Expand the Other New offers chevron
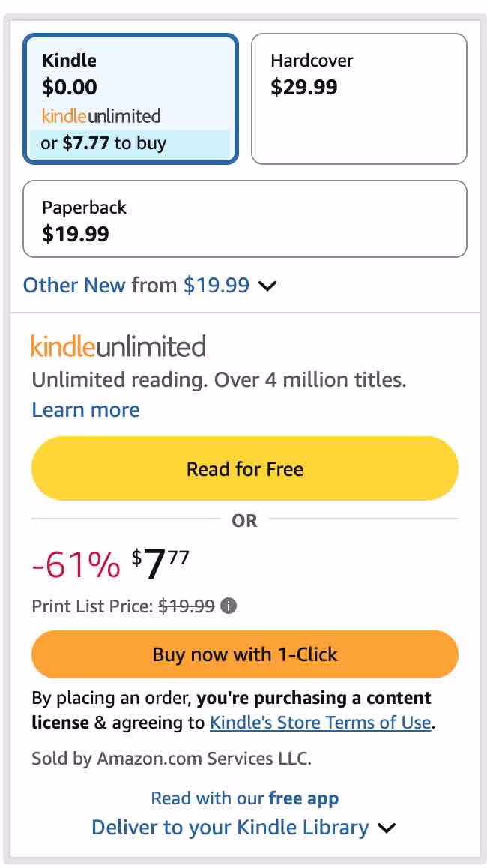 click(x=267, y=286)
